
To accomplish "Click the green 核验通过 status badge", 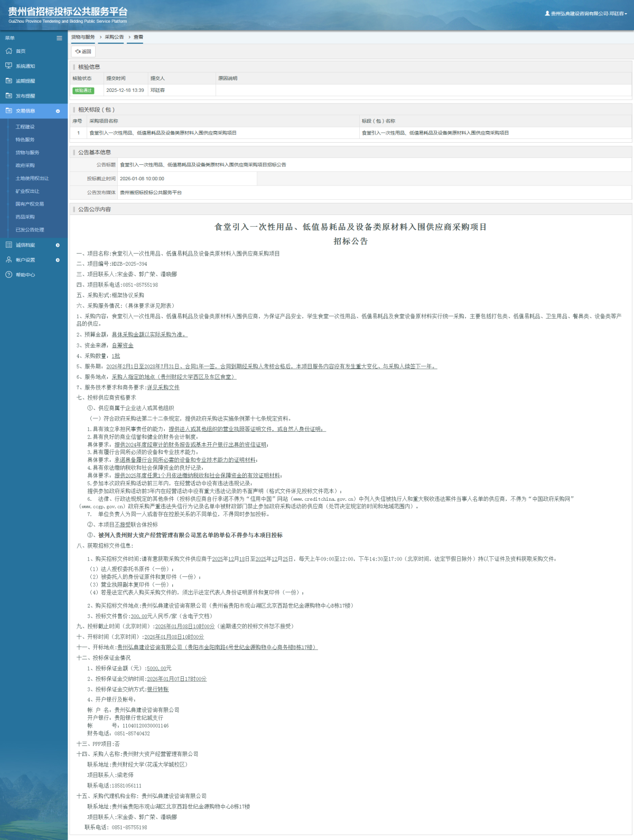I will 83,90.
